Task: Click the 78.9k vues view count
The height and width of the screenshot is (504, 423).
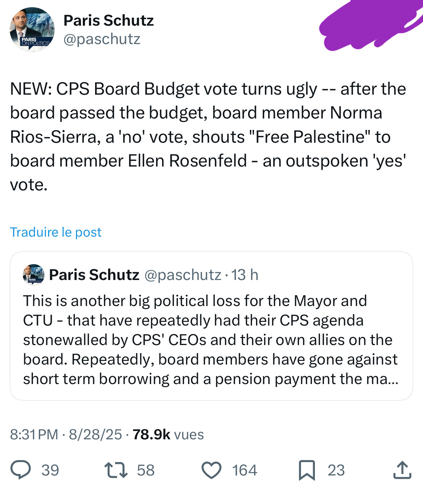Action: coord(168,435)
